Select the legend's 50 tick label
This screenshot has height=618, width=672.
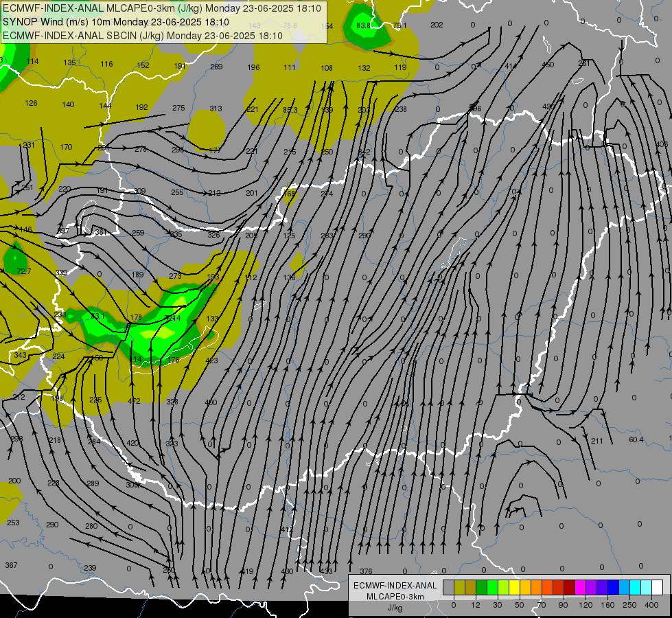coord(520,605)
